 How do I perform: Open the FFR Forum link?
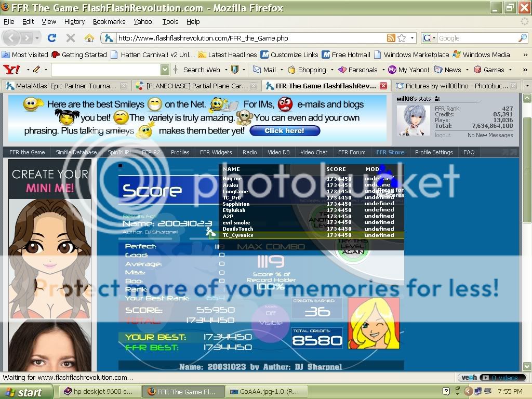click(351, 152)
